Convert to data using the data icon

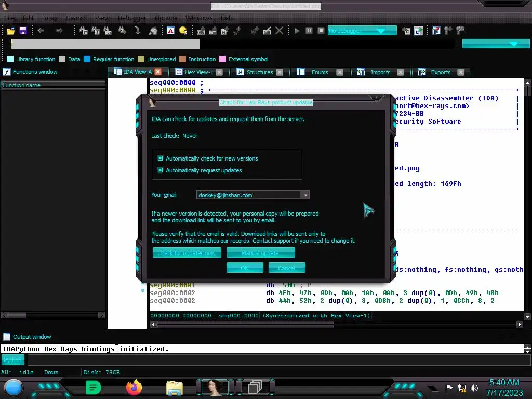pos(212,31)
